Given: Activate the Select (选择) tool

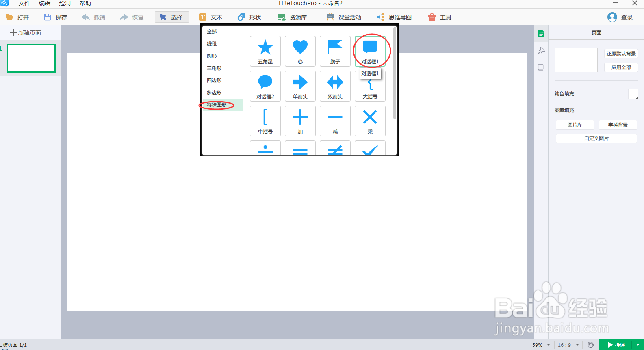Looking at the screenshot, I should pyautogui.click(x=171, y=17).
